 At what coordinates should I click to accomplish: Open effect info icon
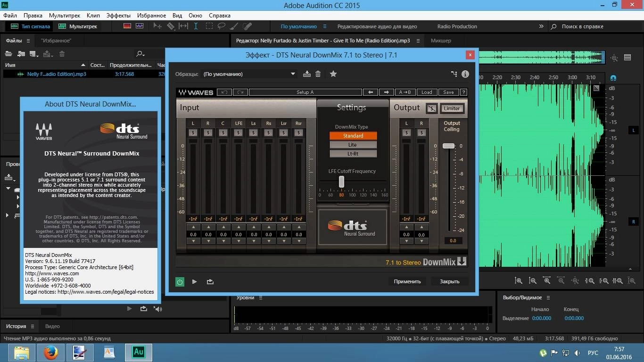tap(465, 74)
